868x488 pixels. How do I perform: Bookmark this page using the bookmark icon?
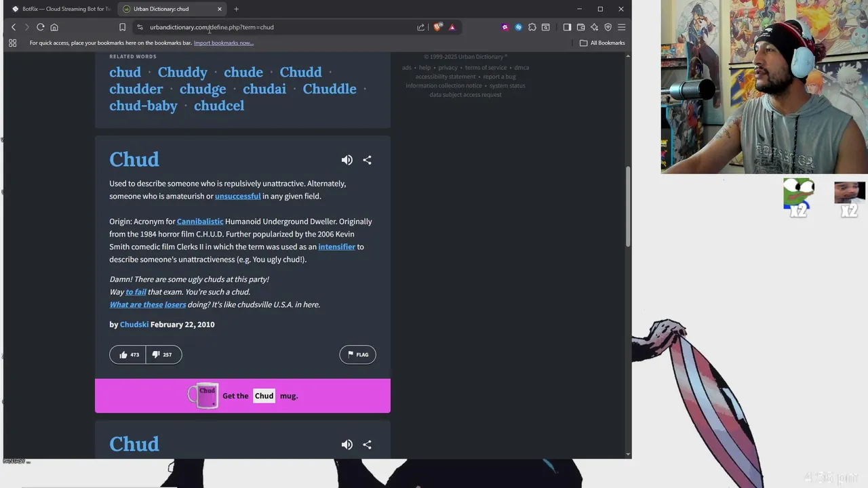[x=122, y=27]
